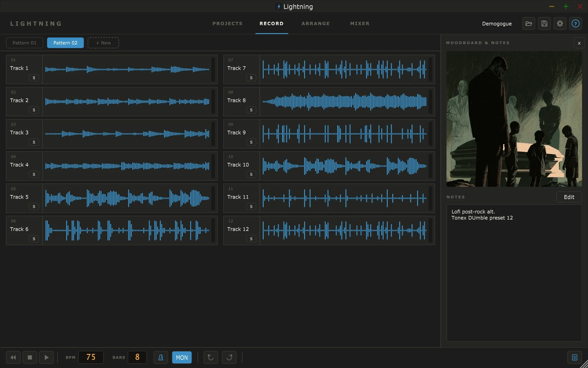Solo Track 5

(34, 206)
